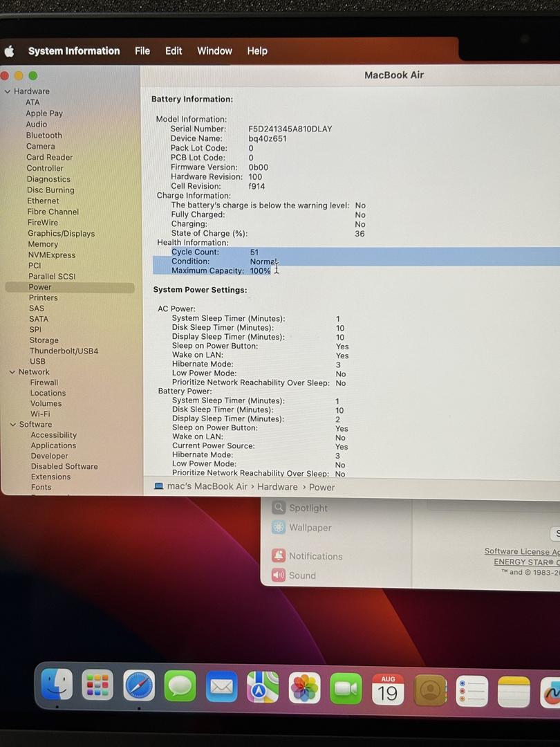View Camera information in the sidebar
Viewport: 560px width, 747px height.
click(x=41, y=146)
